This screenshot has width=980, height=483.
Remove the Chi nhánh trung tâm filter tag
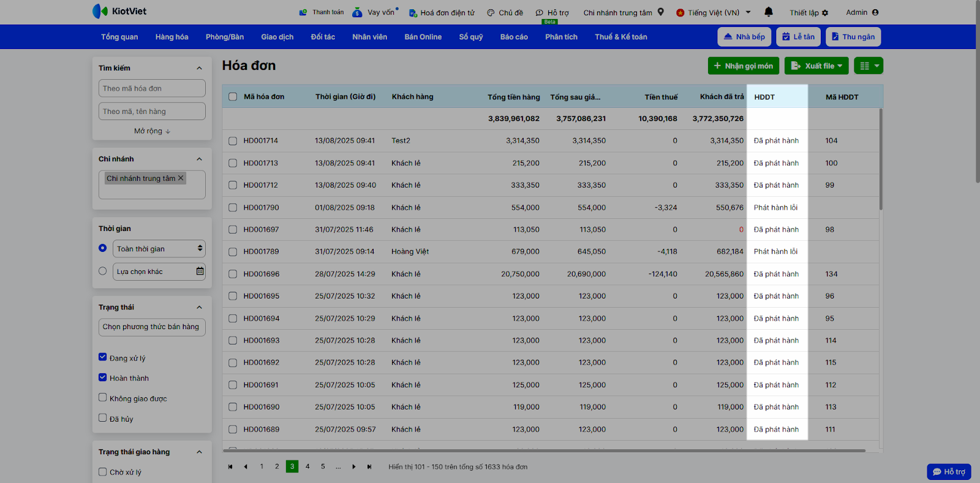[x=181, y=178]
